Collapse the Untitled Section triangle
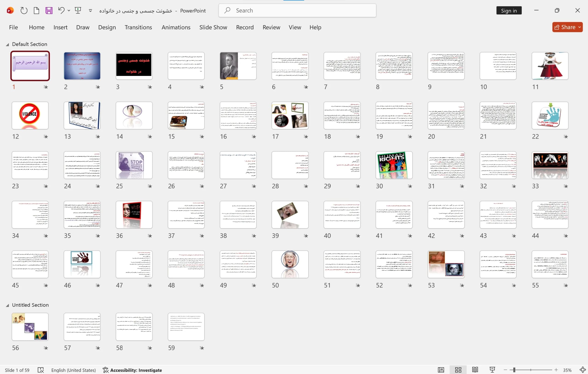Viewport: 588px width, 374px height. point(7,305)
